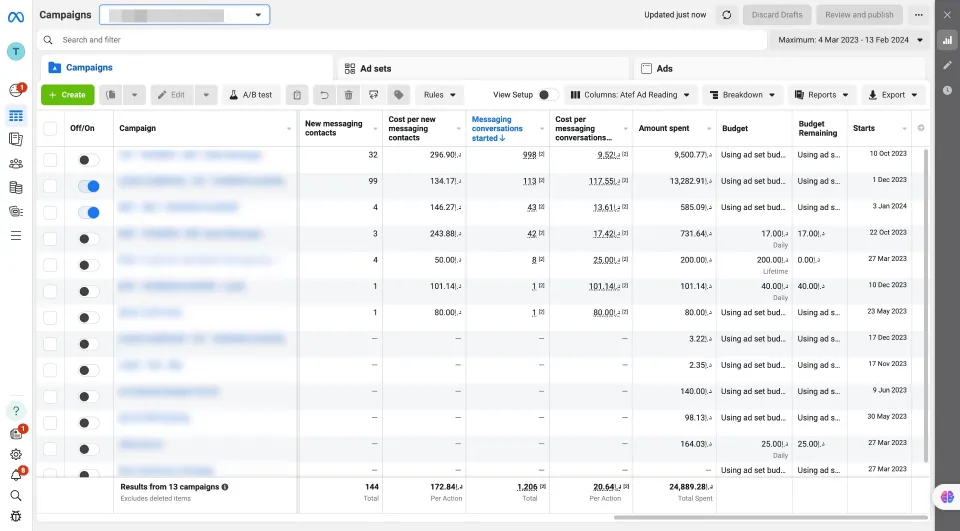The width and height of the screenshot is (960, 531).
Task: Click the refresh icon beside Updated just now
Action: (727, 15)
